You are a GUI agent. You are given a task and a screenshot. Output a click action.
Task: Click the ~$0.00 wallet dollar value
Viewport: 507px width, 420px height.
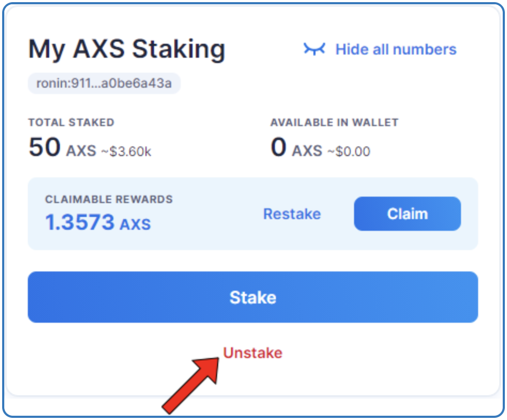click(349, 151)
